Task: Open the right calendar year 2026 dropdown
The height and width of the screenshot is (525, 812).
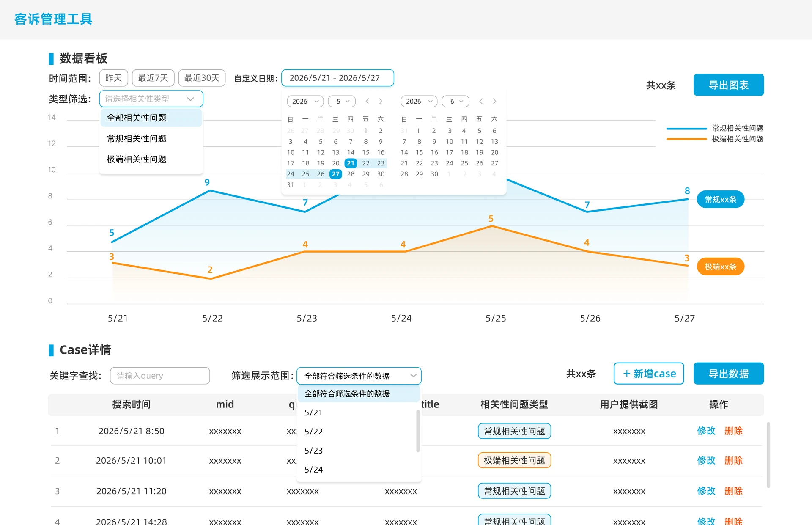Action: 419,102
